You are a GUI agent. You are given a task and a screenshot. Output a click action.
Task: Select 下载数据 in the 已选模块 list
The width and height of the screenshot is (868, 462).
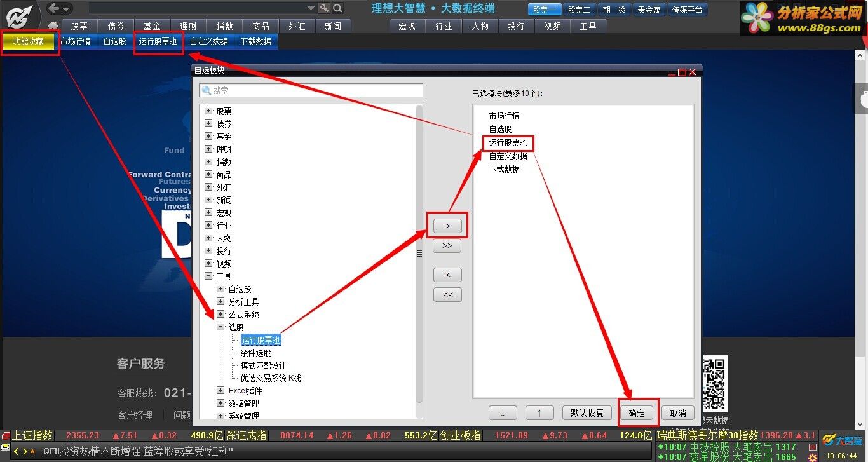pyautogui.click(x=504, y=169)
